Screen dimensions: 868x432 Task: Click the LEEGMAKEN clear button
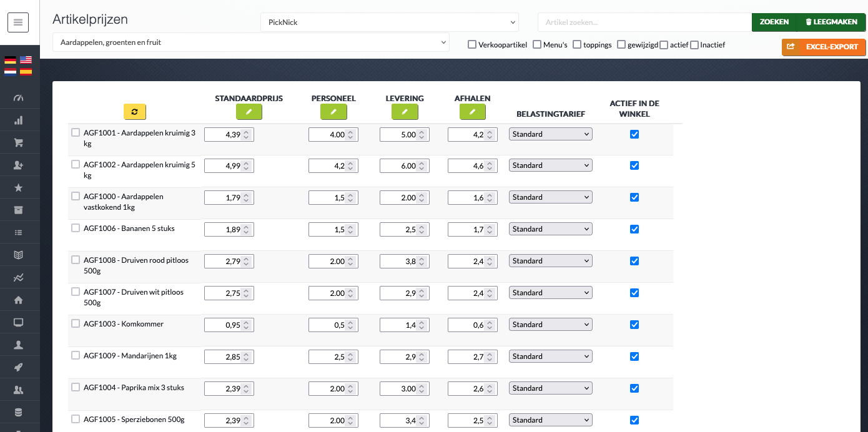coord(831,22)
